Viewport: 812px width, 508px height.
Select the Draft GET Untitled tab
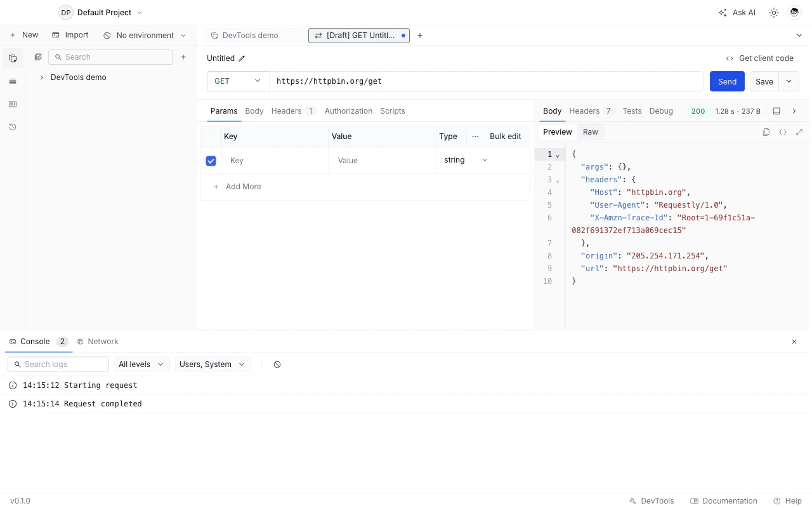[359, 36]
